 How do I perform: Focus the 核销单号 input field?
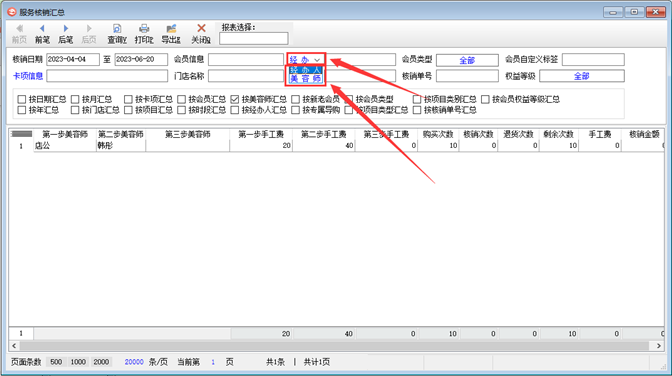pos(467,76)
